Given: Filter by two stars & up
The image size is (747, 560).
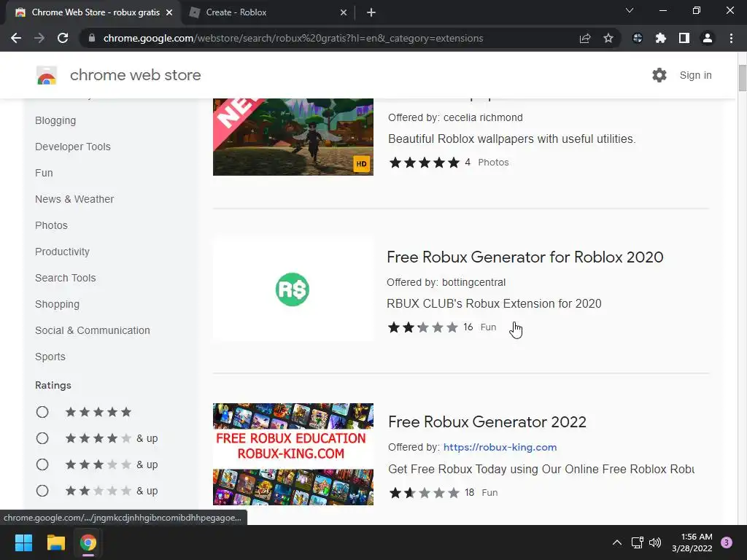Looking at the screenshot, I should 42,491.
